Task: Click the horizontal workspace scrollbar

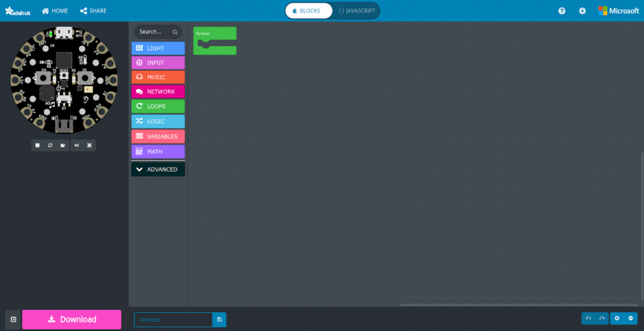Action: pos(519,304)
